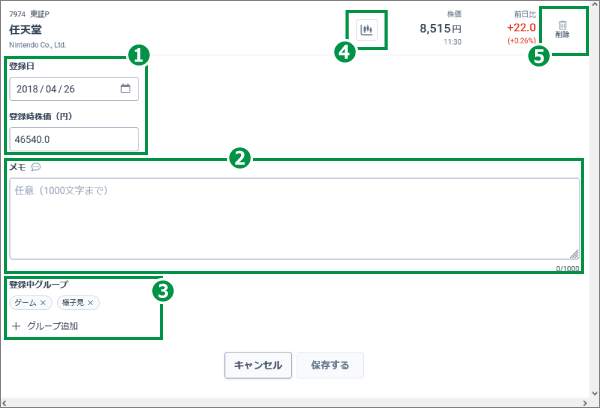Select the 様子見 group chip
Viewport: 600px width, 408px height.
78,303
